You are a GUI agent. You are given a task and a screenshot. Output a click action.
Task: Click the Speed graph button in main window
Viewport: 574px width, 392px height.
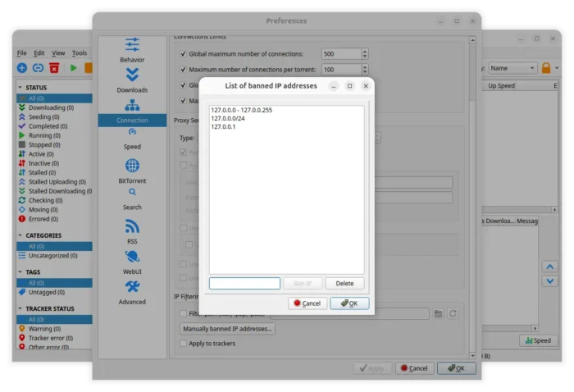click(538, 340)
